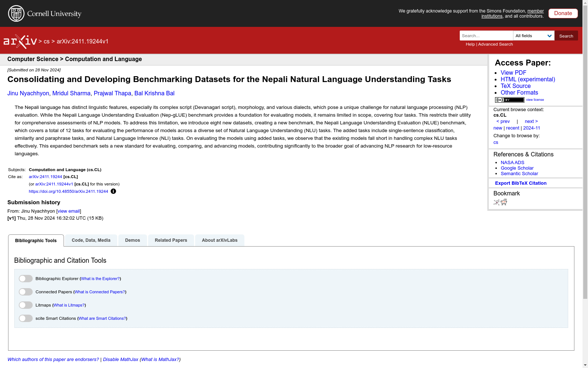Open the DOI info icon
The image size is (588, 368).
tap(113, 191)
